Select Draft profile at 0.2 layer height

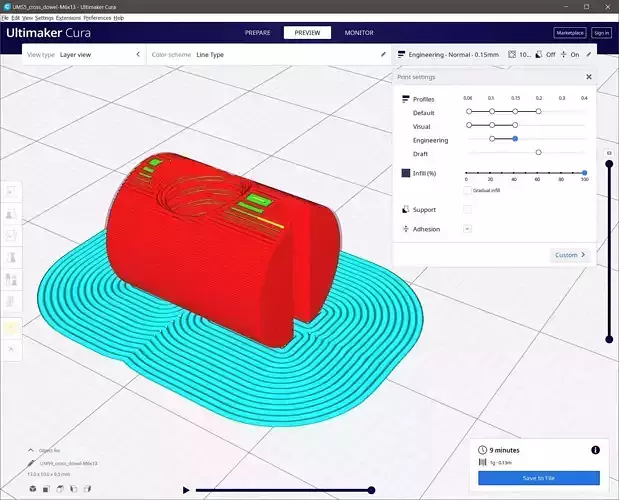tap(538, 152)
